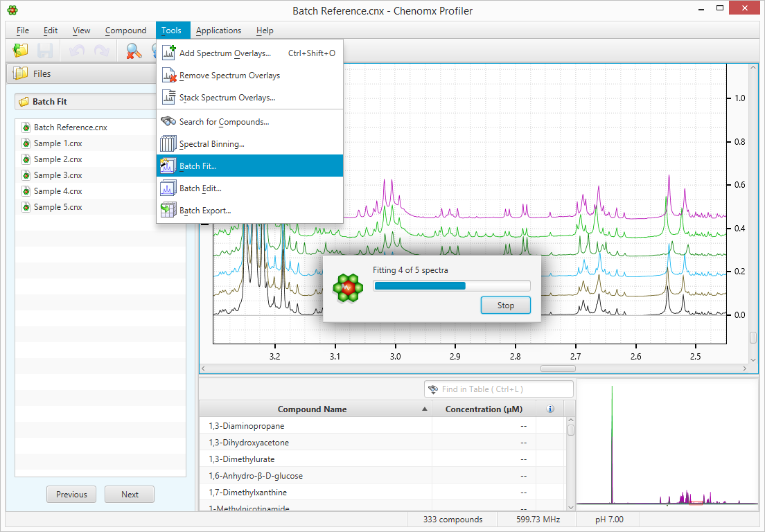The width and height of the screenshot is (765, 532).
Task: Select the 1,3-Diaminopropane row
Action: coord(382,426)
